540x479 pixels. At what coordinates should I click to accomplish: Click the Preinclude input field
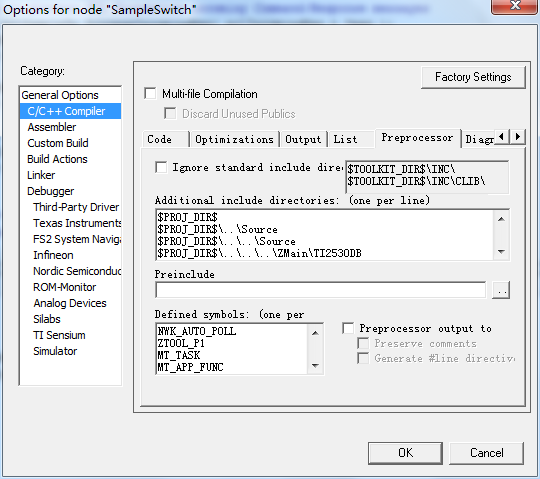click(321, 290)
